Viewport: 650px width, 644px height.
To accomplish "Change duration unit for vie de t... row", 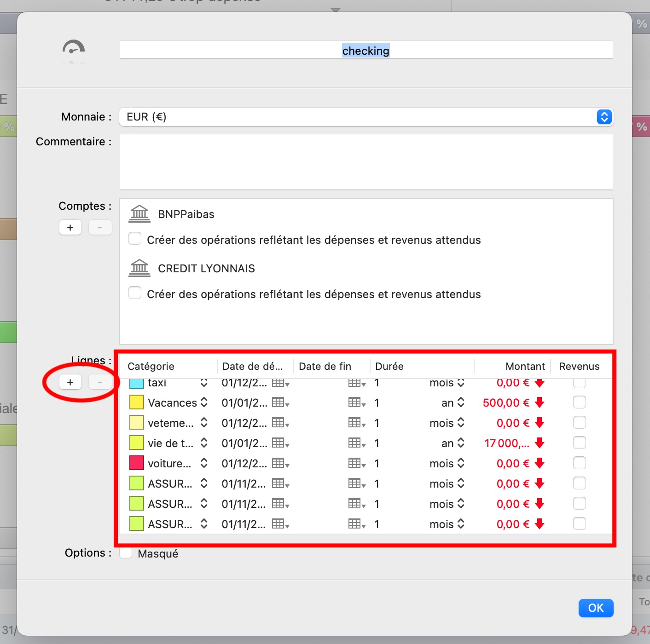I will point(461,443).
